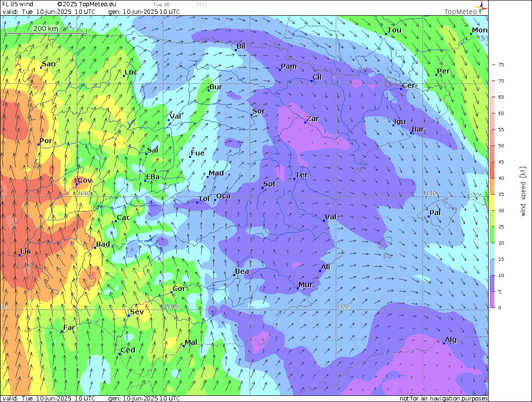
Task: Select the 'Zar' Zaragoza label
Action: (x=313, y=119)
